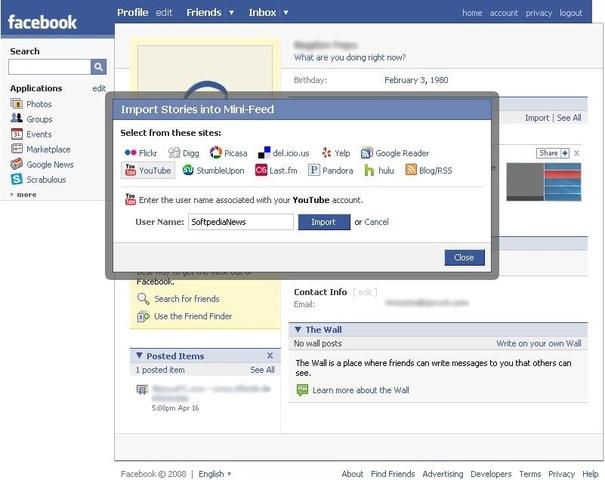
Task: Select the YouTube site option
Action: tap(148, 170)
